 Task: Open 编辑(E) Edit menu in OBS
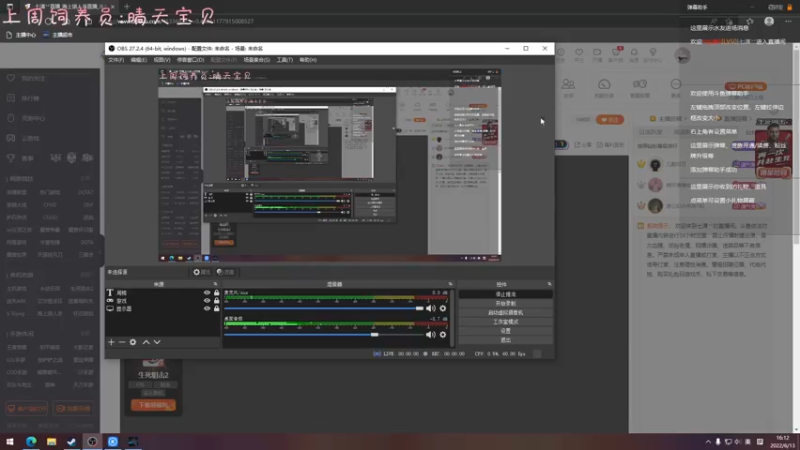click(x=139, y=60)
